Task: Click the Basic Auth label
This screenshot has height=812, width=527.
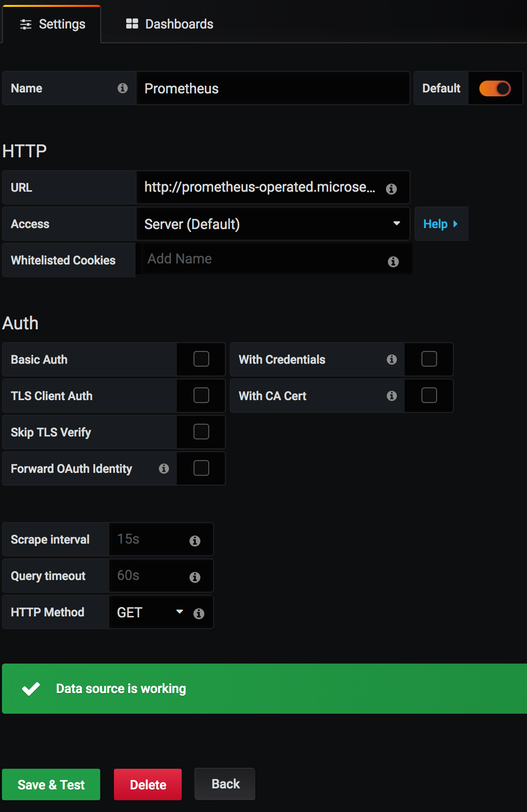Action: click(39, 359)
